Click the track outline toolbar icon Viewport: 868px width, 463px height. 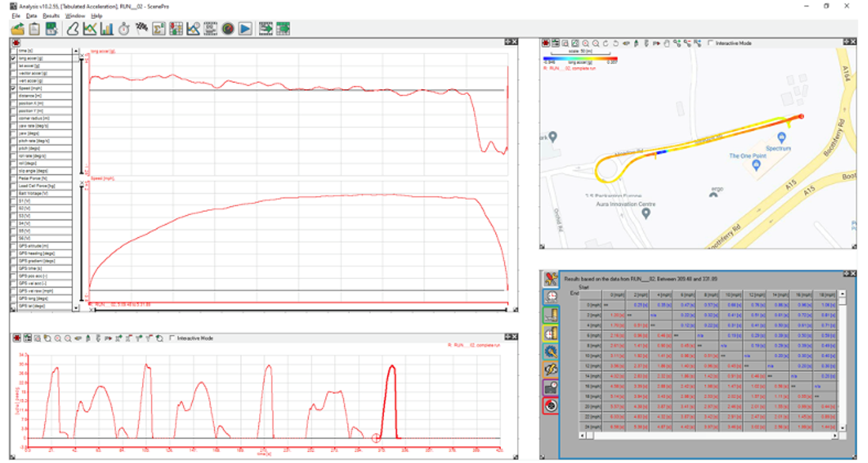point(73,29)
